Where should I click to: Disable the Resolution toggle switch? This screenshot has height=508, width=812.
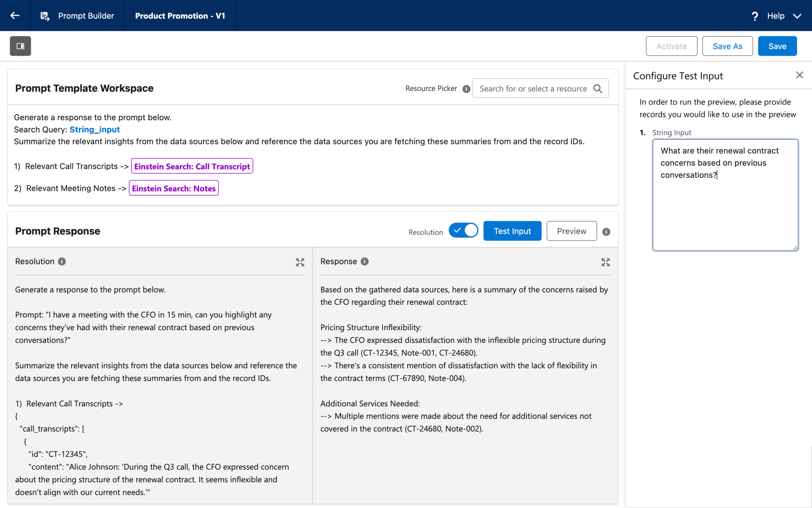[463, 230]
